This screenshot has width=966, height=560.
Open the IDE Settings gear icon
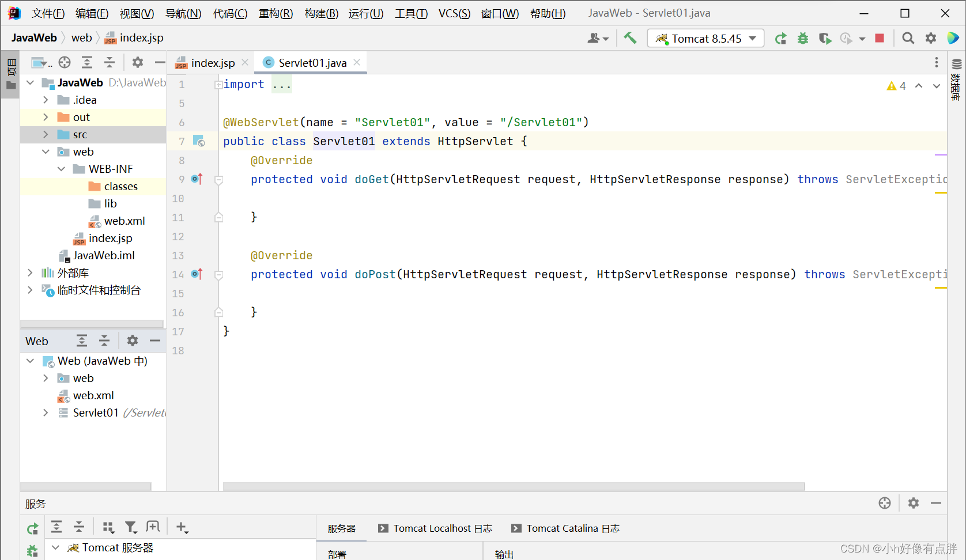[x=931, y=38]
